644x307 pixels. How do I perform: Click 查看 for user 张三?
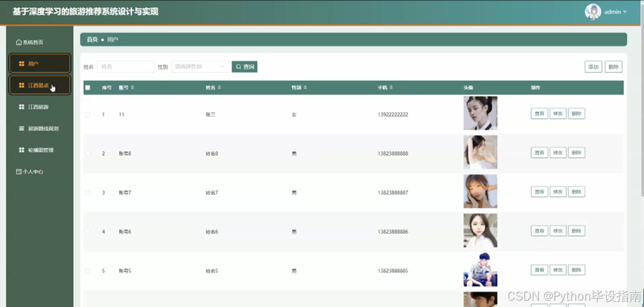pyautogui.click(x=539, y=113)
